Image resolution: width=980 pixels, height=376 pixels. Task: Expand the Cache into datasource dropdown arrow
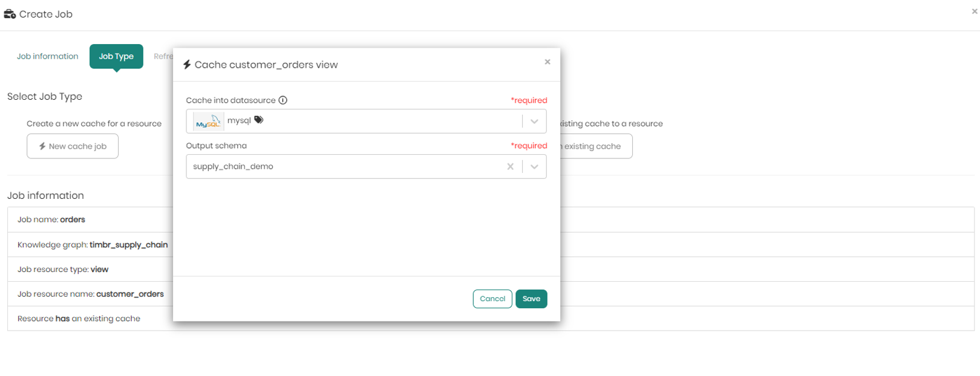click(534, 122)
